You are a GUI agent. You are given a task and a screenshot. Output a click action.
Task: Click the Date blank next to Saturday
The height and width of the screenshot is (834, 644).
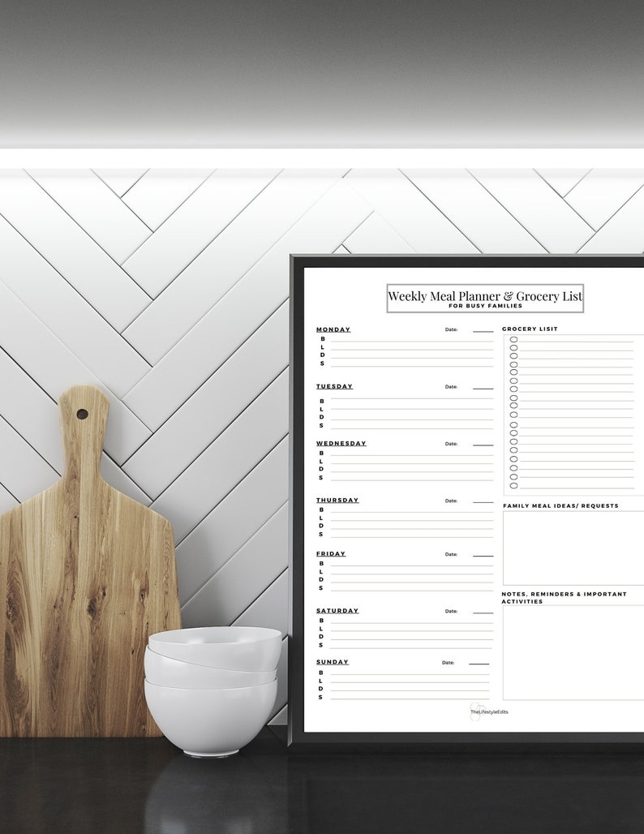click(x=483, y=612)
